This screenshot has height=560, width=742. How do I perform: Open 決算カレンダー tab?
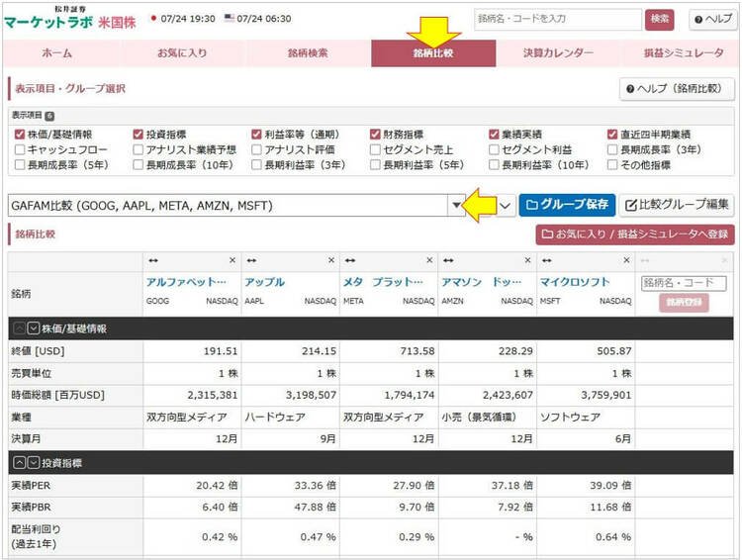point(558,53)
